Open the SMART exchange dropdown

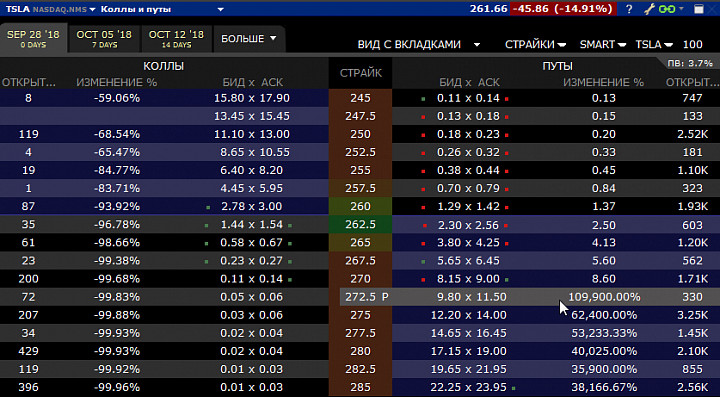602,45
